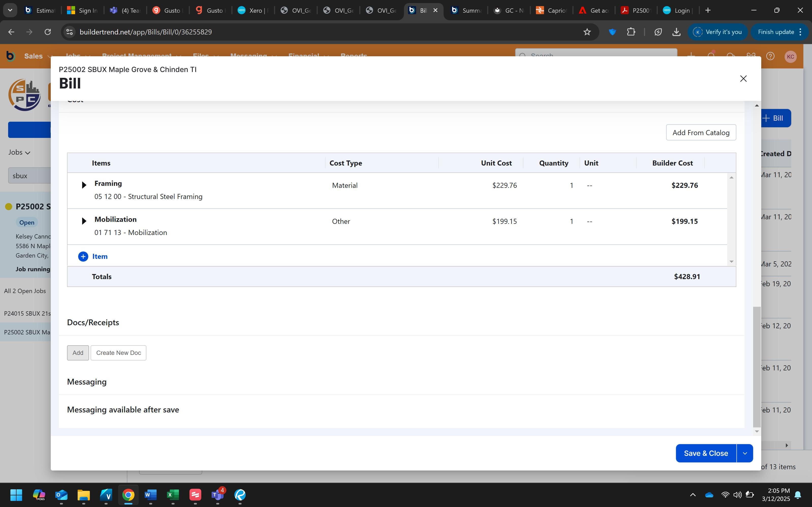Click the Save & Close button
812x507 pixels.
coord(706,453)
